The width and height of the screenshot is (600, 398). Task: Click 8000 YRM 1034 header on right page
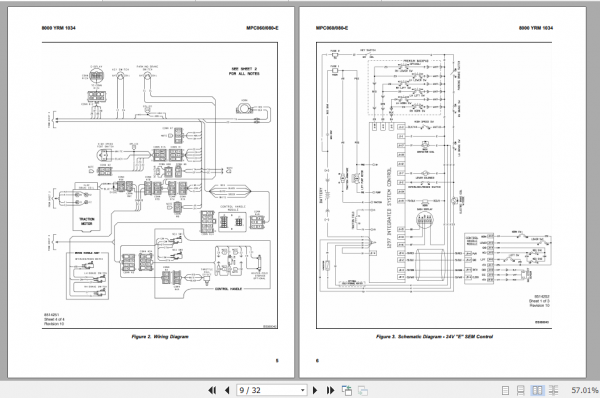(536, 28)
